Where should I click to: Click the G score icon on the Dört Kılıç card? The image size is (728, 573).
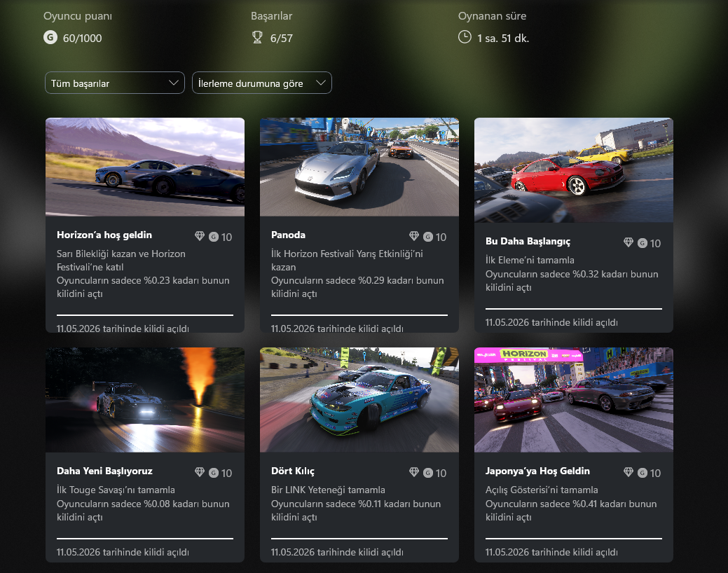pos(428,473)
